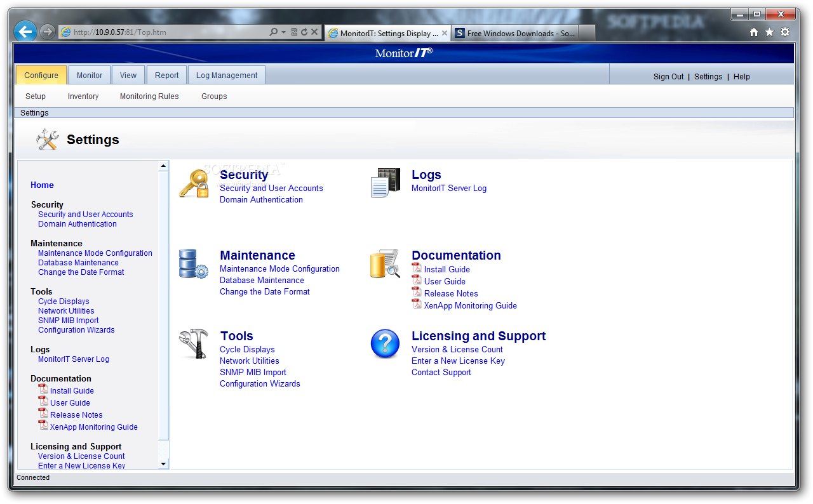Click the Help link
The height and width of the screenshot is (504, 813).
pos(742,76)
